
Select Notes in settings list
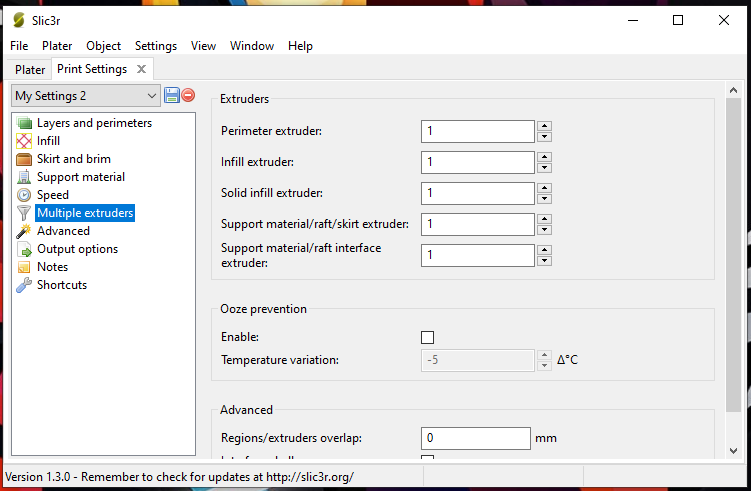point(53,267)
